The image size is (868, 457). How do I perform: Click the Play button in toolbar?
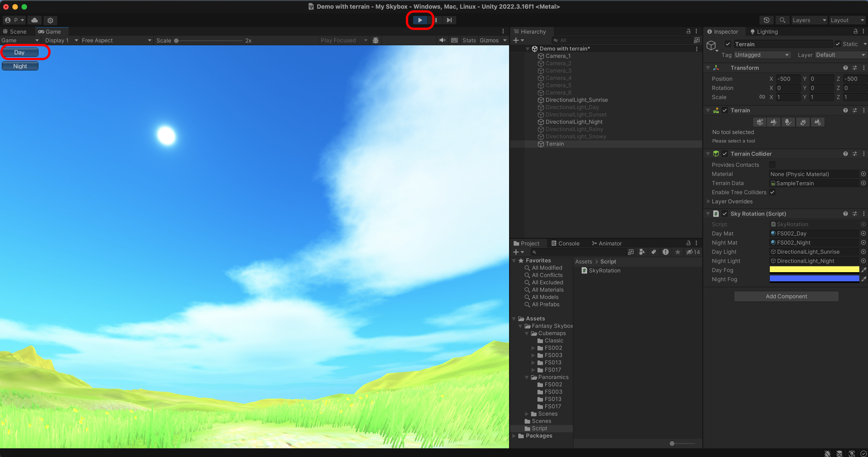[420, 20]
